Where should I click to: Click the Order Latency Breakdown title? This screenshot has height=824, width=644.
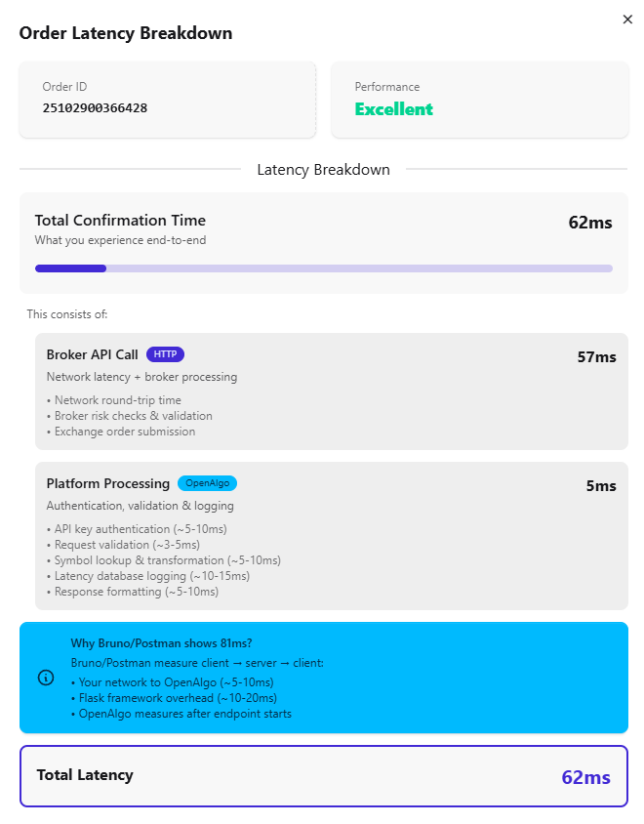126,33
